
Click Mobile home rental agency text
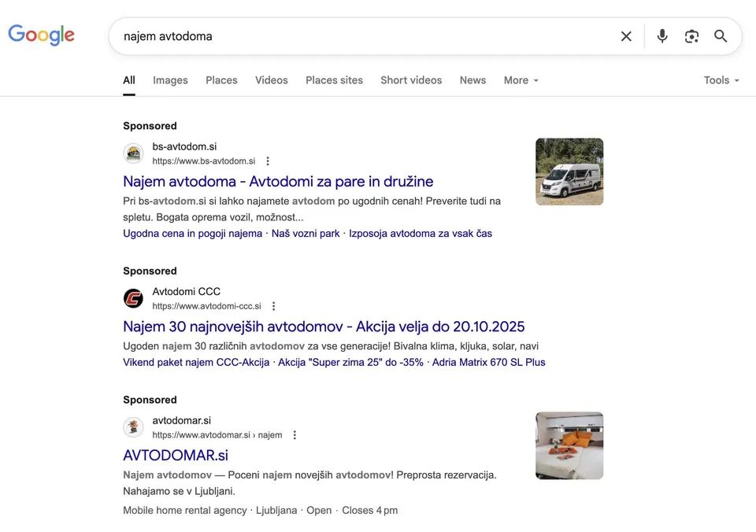(184, 510)
